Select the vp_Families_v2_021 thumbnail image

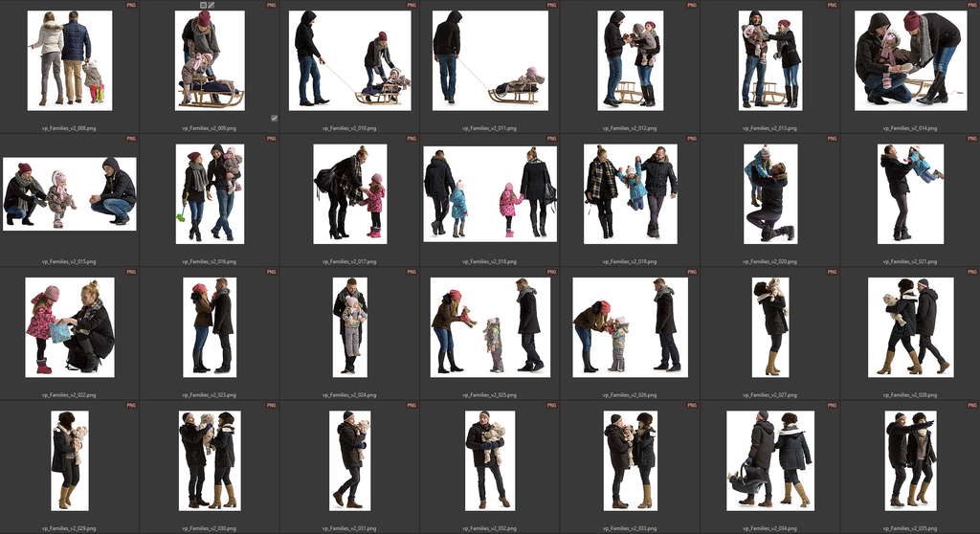pyautogui.click(x=910, y=193)
